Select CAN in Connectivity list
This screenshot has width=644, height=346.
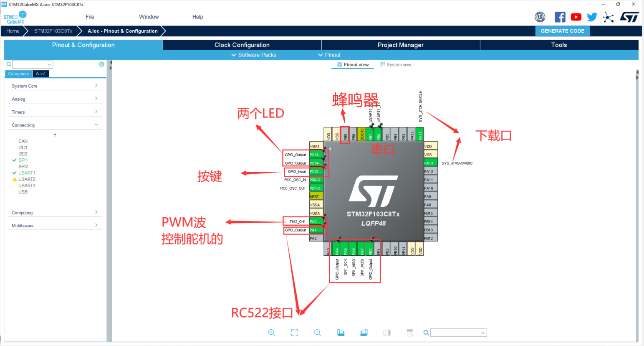coord(23,141)
